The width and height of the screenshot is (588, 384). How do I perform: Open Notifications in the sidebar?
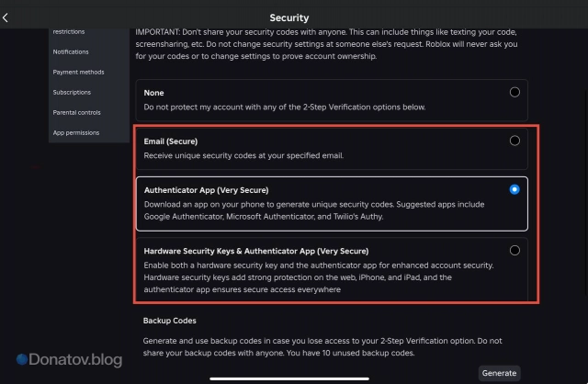(x=72, y=51)
